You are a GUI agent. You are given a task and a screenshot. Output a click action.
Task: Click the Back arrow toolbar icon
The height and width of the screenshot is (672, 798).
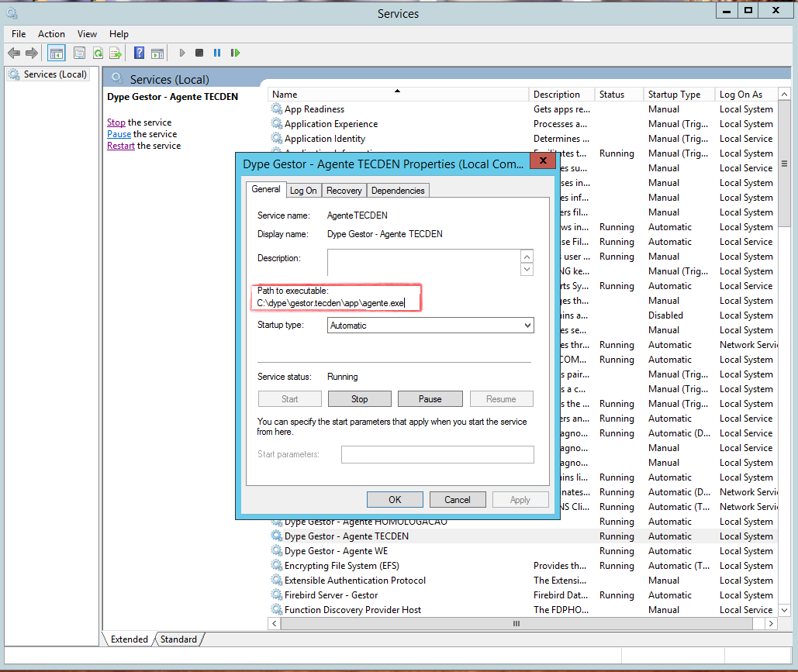pos(14,53)
